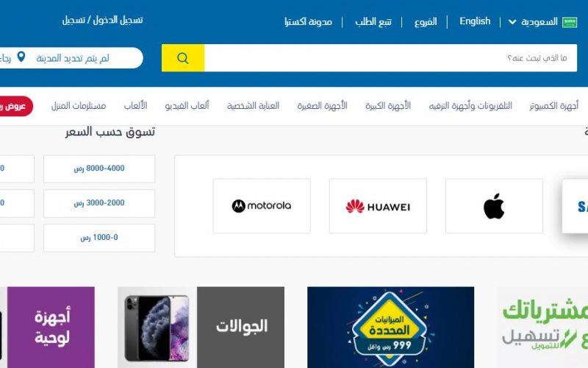This screenshot has width=588, height=368.
Task: Open الفروع branches link
Action: tap(426, 22)
